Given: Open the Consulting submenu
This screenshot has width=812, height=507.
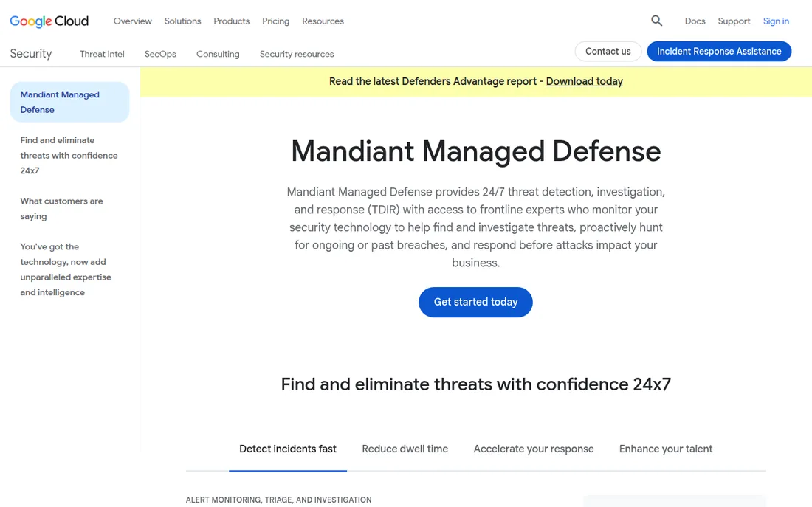Looking at the screenshot, I should point(218,54).
